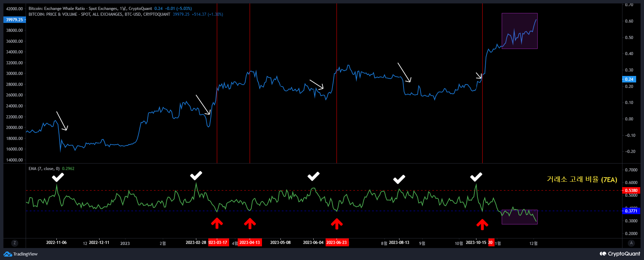
Task: Click the red 2023-04-13 date marker
Action: point(250,243)
